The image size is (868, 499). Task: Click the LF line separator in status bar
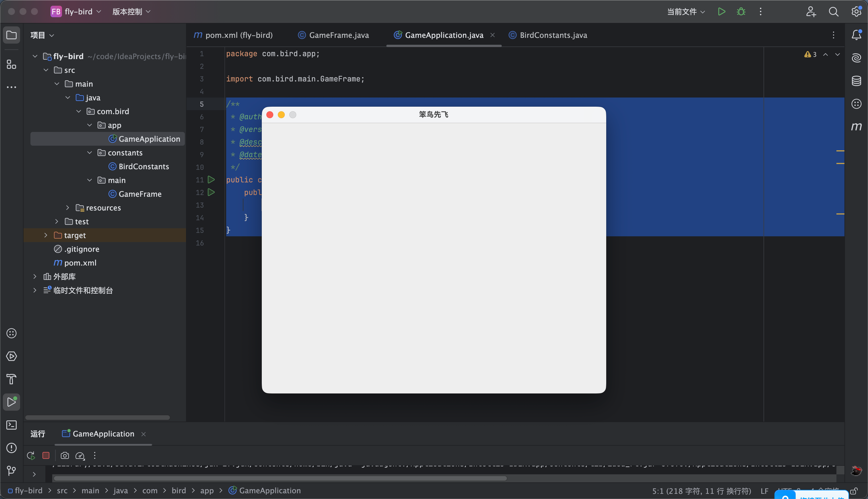(764, 491)
